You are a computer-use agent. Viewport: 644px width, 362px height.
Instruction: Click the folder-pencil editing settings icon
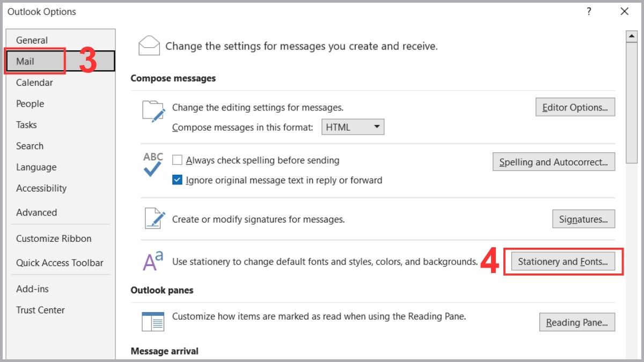point(153,112)
